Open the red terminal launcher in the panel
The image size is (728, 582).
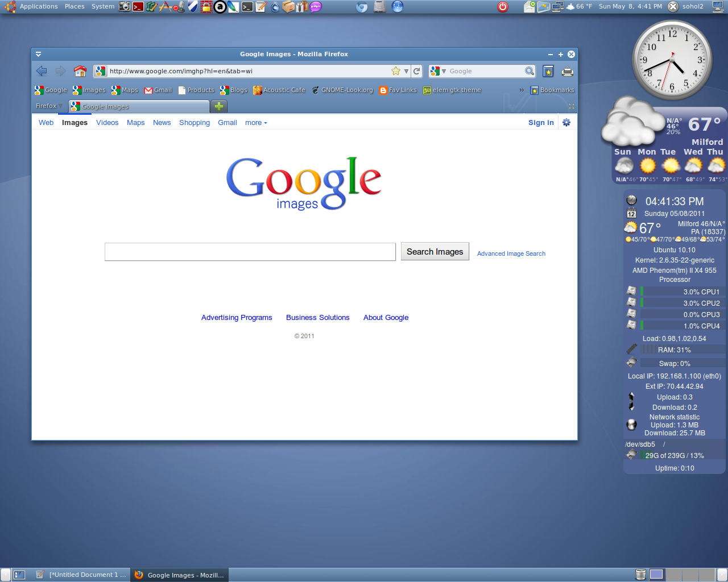tap(138, 7)
